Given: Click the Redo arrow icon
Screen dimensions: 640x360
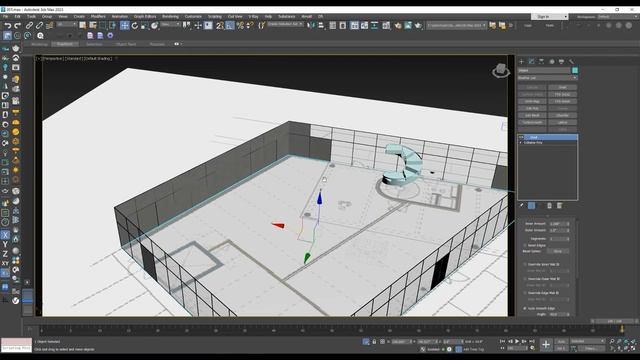Looking at the screenshot, I should (x=18, y=26).
